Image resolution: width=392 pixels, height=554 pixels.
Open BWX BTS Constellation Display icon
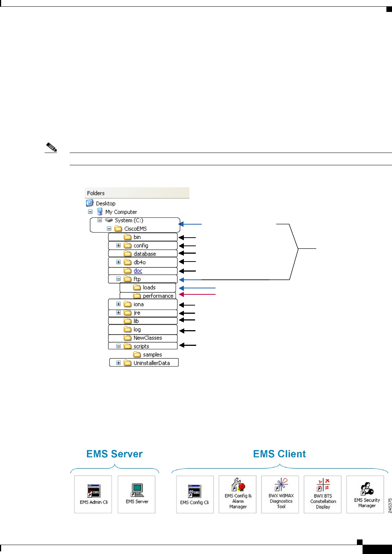pos(323,485)
